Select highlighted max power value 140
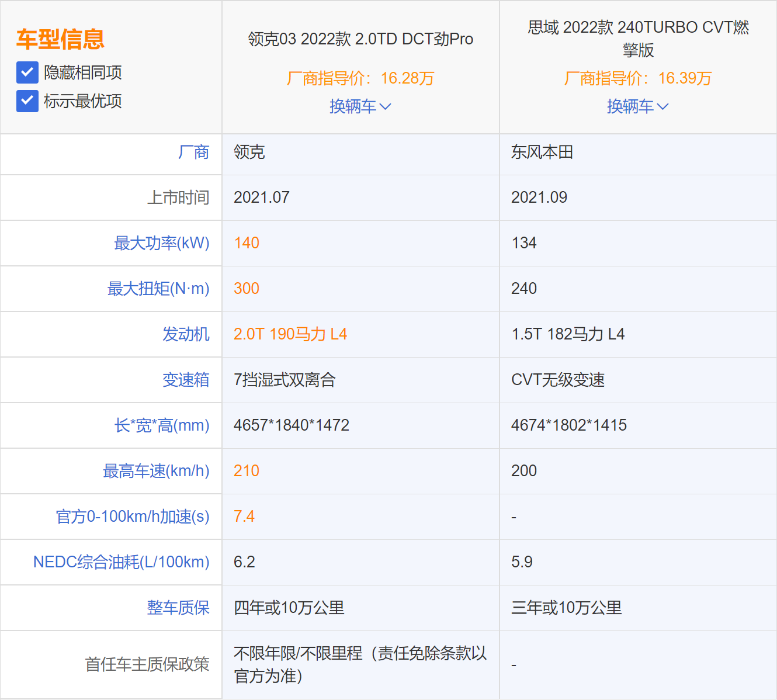 coord(247,243)
